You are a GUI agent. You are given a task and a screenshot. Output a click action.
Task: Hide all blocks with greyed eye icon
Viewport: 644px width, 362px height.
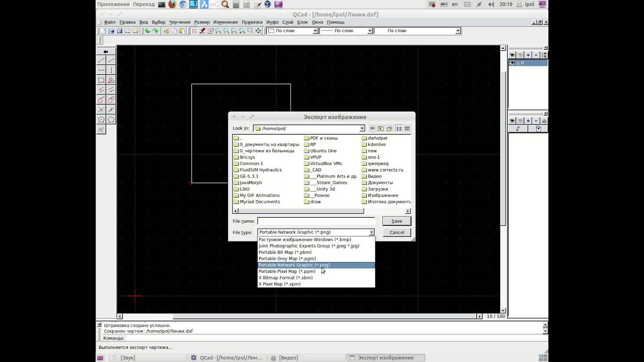pyautogui.click(x=520, y=121)
